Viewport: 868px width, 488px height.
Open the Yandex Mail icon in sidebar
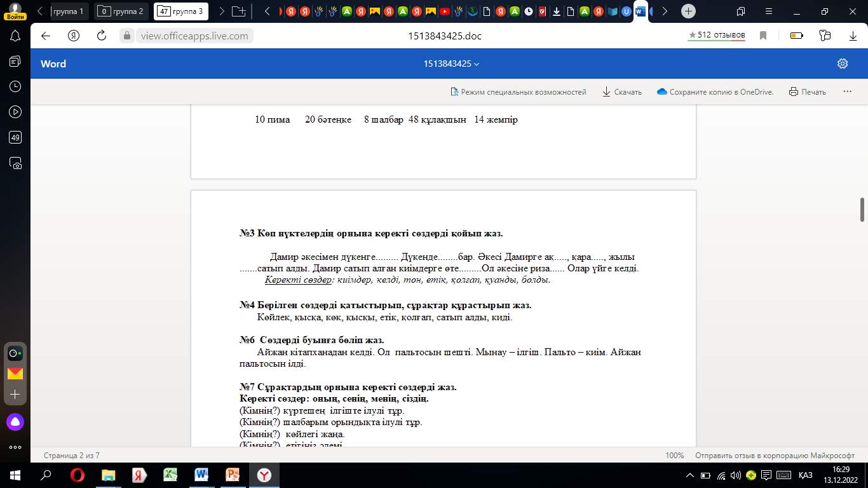pos(15,374)
